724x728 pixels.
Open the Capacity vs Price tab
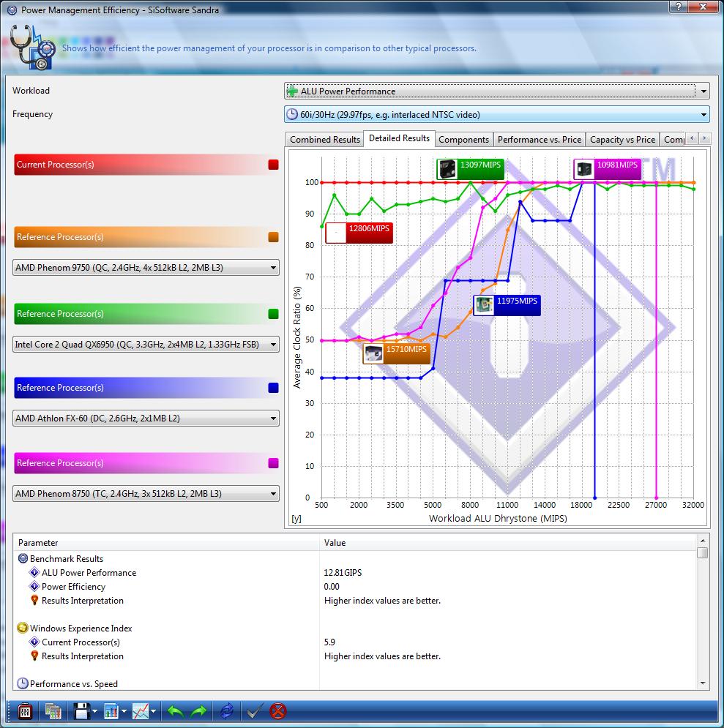(x=622, y=139)
